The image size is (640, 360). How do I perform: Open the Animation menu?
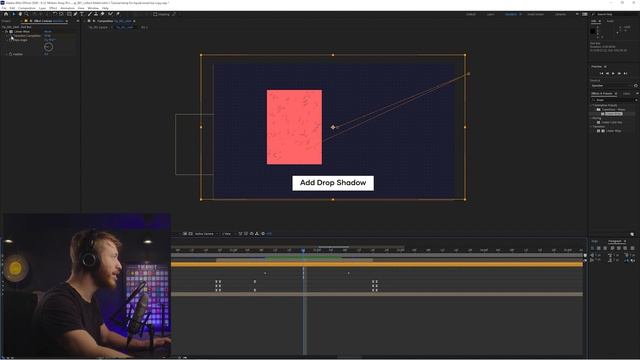point(67,8)
